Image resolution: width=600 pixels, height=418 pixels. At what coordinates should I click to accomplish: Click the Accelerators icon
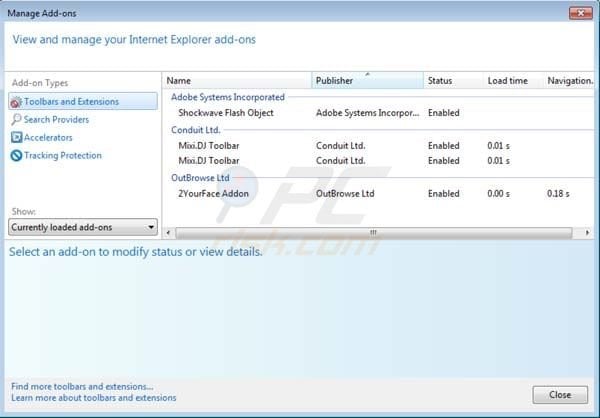click(x=16, y=137)
